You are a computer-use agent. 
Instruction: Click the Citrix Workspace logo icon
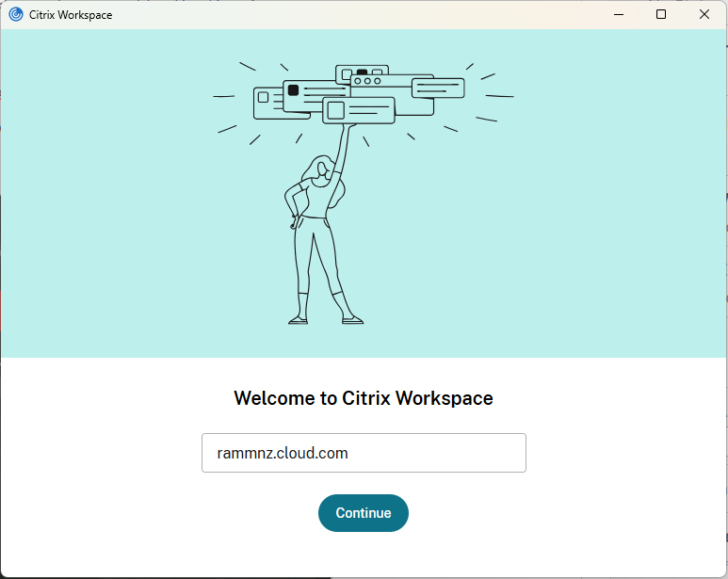[16, 15]
